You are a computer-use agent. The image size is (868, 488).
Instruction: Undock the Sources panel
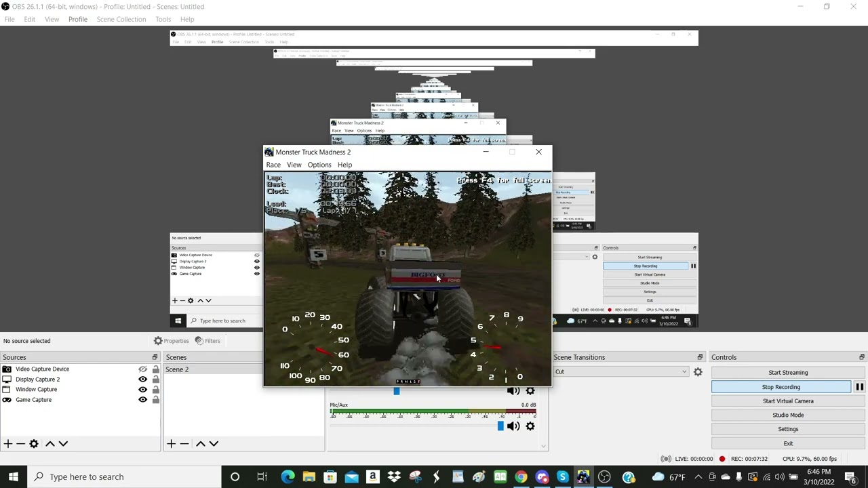coord(155,357)
